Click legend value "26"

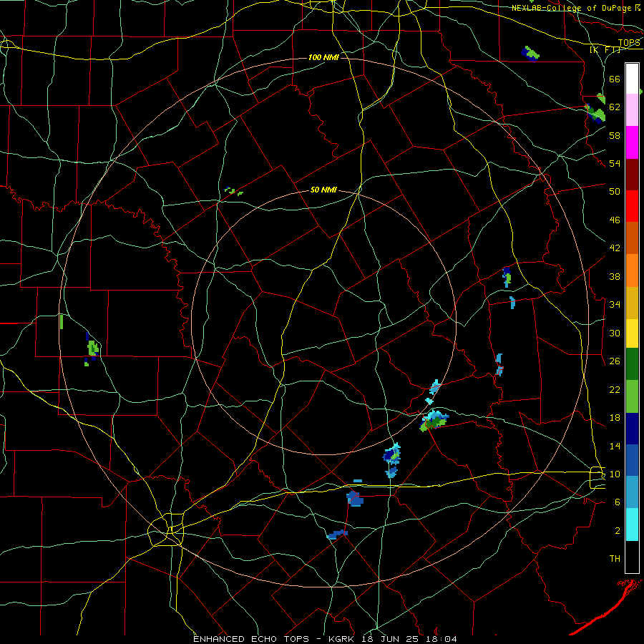[615, 361]
